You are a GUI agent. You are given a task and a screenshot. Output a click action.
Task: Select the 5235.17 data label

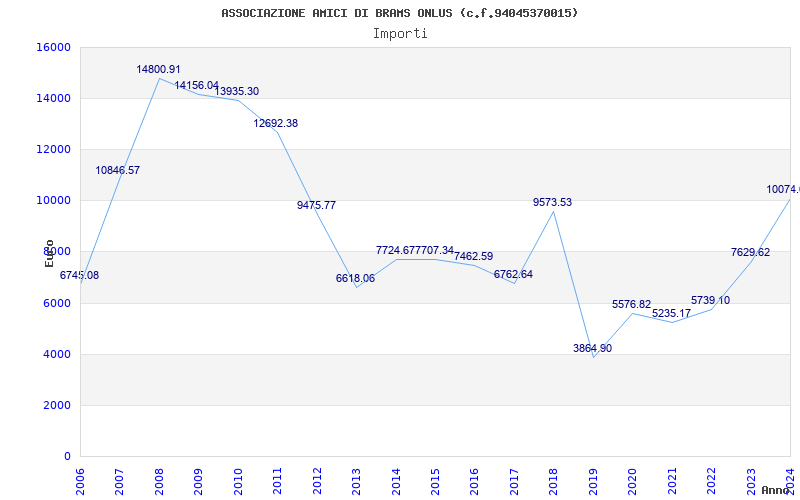coord(671,313)
